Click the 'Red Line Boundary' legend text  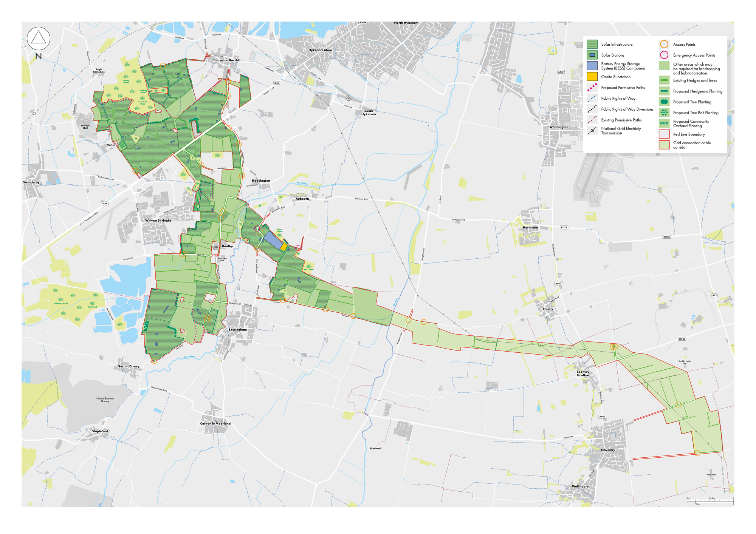tap(689, 134)
